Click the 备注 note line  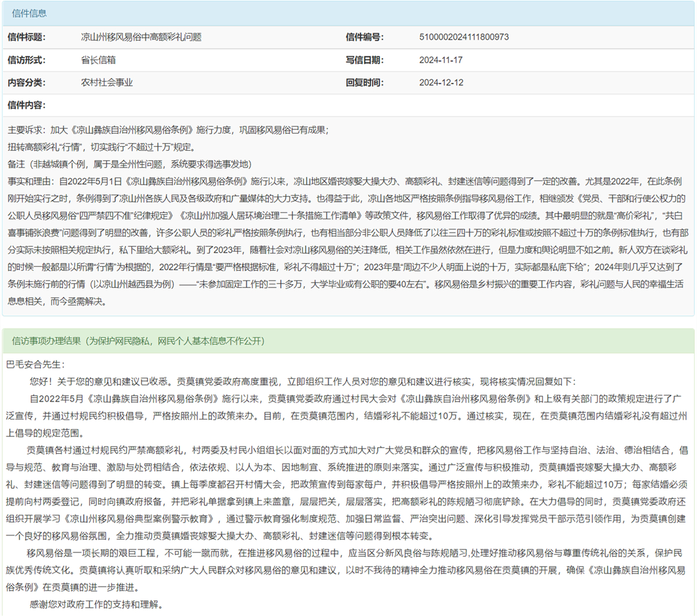click(129, 164)
